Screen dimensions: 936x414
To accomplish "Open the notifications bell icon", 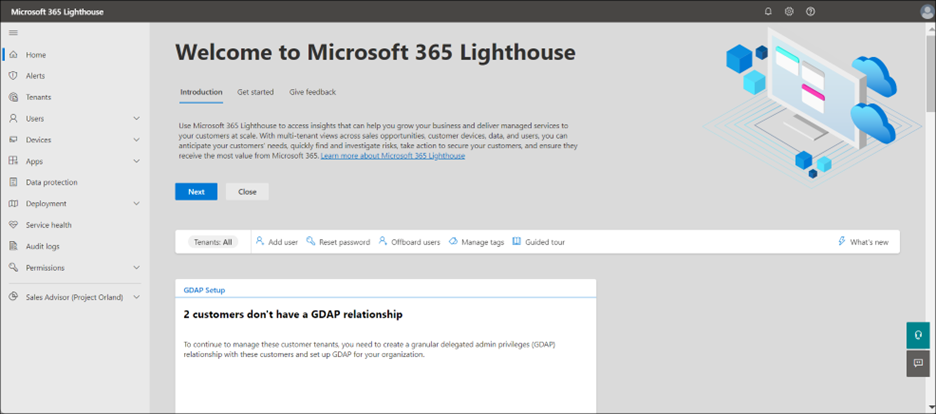I will (x=768, y=11).
